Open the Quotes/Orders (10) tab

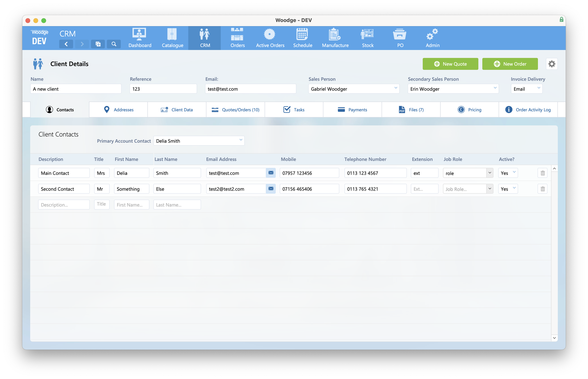tap(235, 110)
